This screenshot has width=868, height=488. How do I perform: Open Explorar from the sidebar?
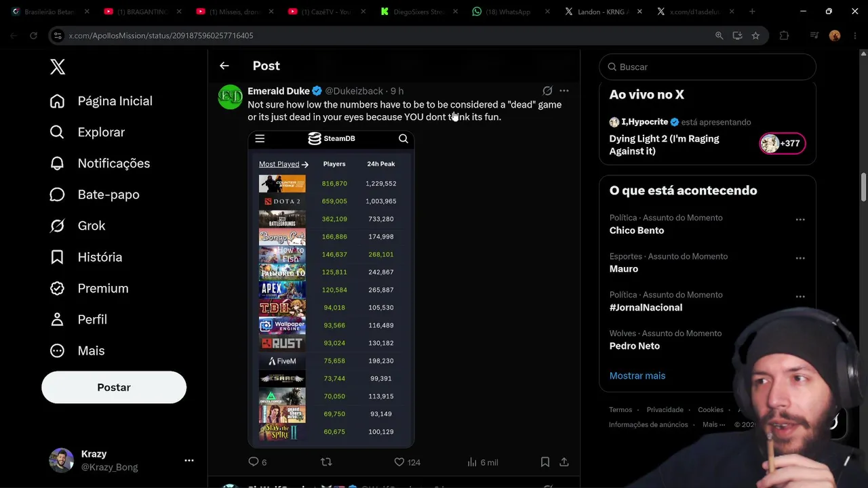[x=87, y=132]
